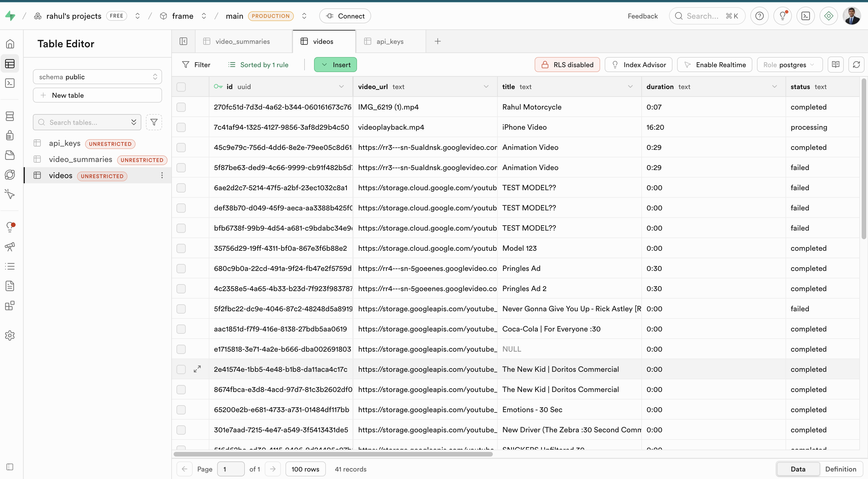Check the Rahul Motorcycle row checkbox
The height and width of the screenshot is (479, 868).
pos(181,107)
